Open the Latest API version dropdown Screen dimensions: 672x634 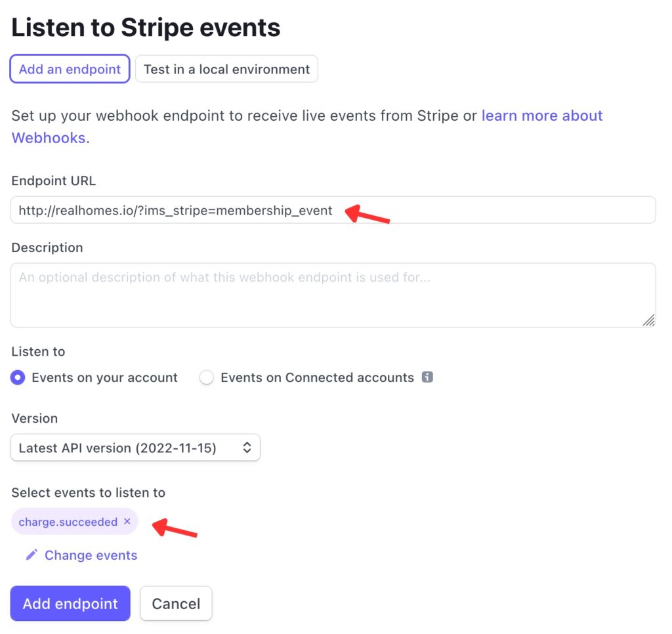click(135, 448)
